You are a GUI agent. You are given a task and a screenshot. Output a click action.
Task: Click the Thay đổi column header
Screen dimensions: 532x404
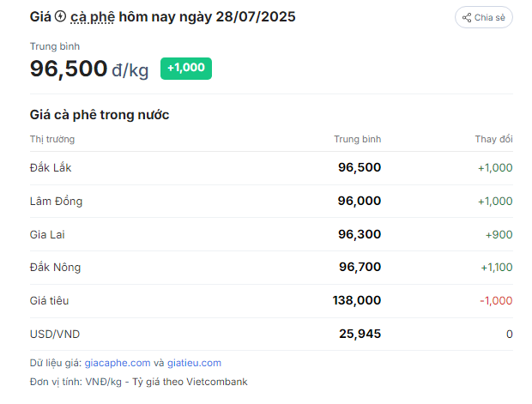coord(493,139)
